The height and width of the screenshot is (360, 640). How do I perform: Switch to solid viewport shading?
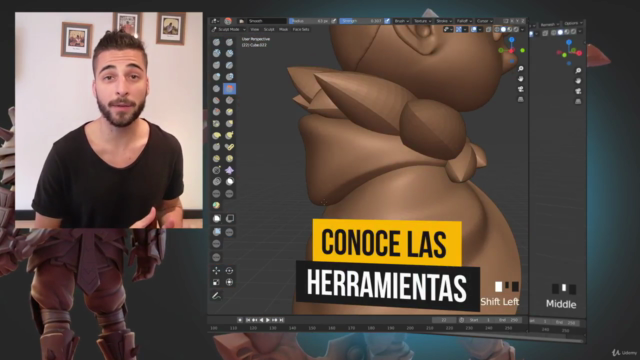pyautogui.click(x=503, y=29)
